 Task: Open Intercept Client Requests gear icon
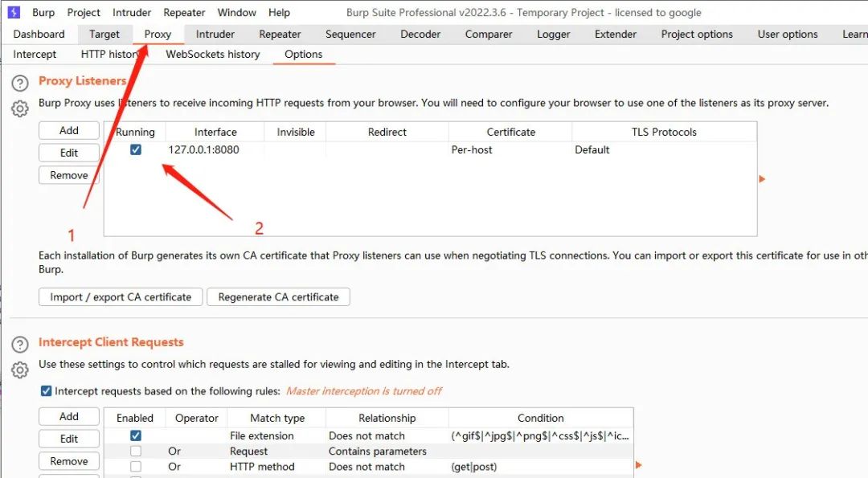[x=20, y=370]
